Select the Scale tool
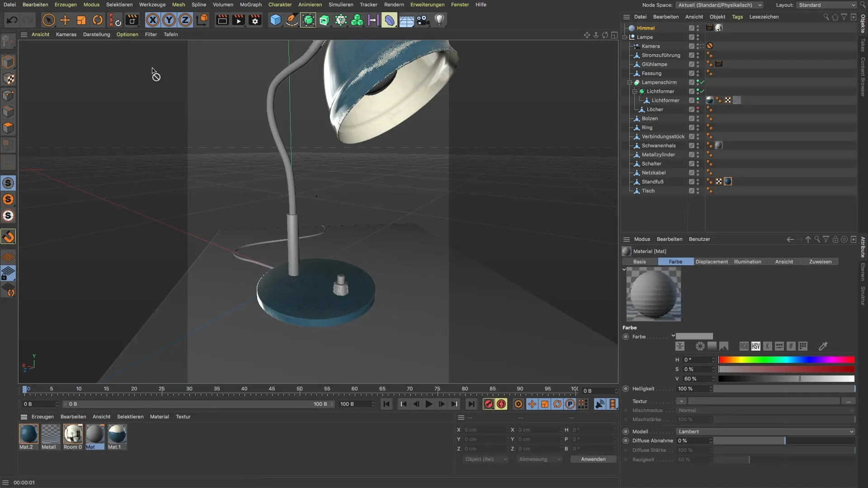868x488 pixels. (x=81, y=20)
